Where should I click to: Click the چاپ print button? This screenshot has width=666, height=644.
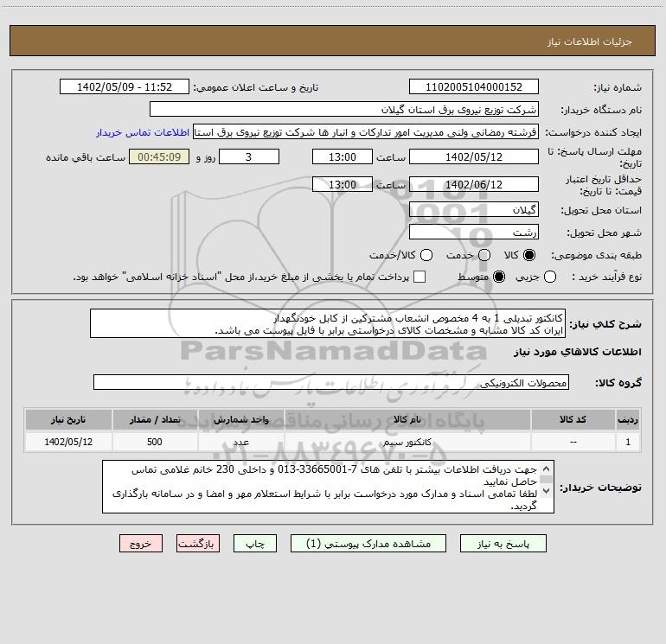coord(255,544)
